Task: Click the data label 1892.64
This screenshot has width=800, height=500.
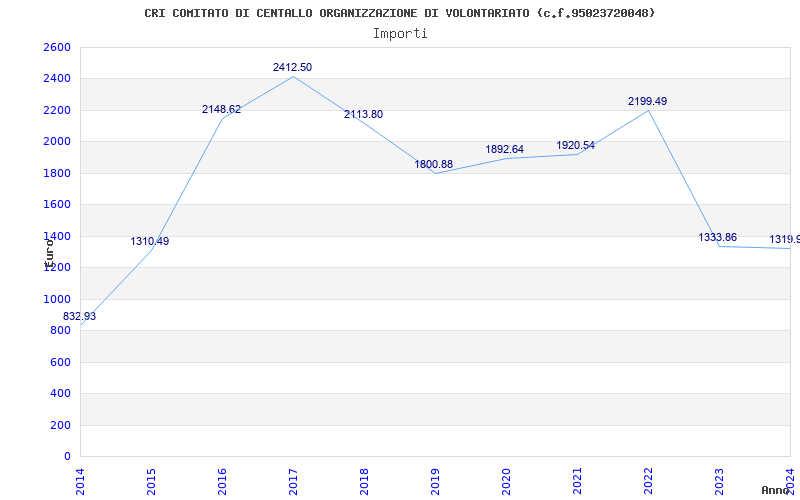Action: pos(505,149)
